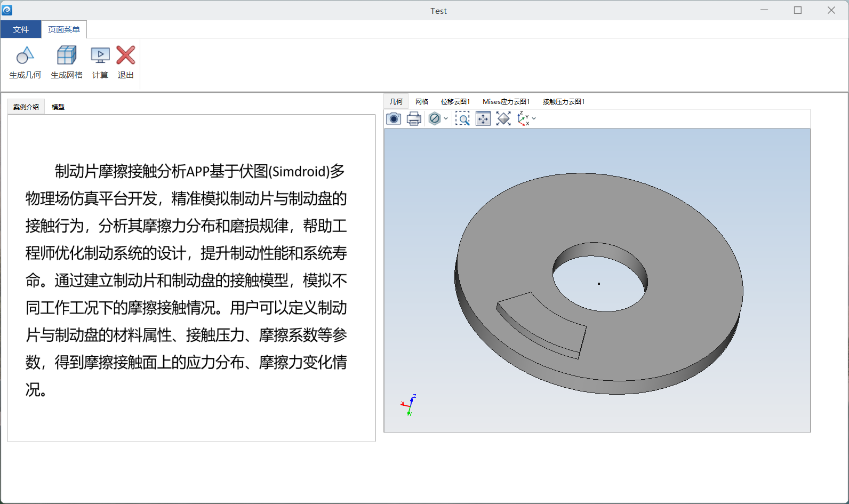Viewport: 849px width, 504px height.
Task: Click the hexagon display-mode icon
Action: pos(435,118)
